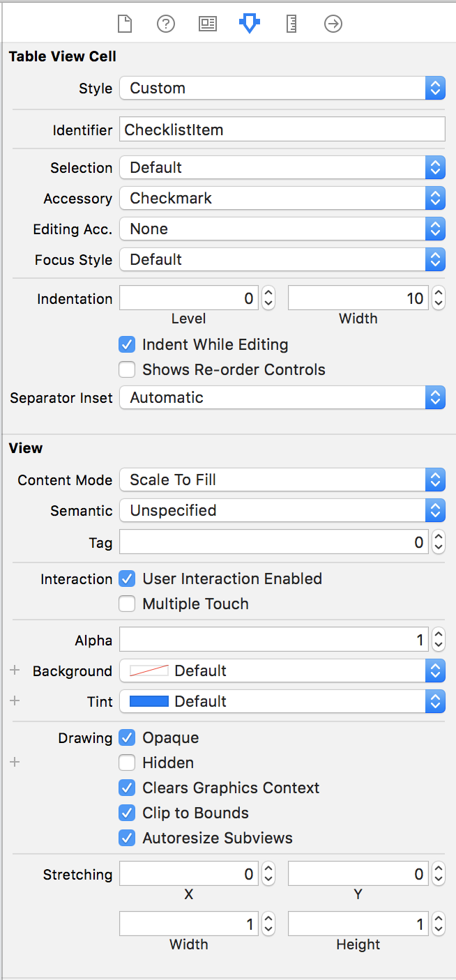Click the Indentation Level stepper arrows

point(268,299)
